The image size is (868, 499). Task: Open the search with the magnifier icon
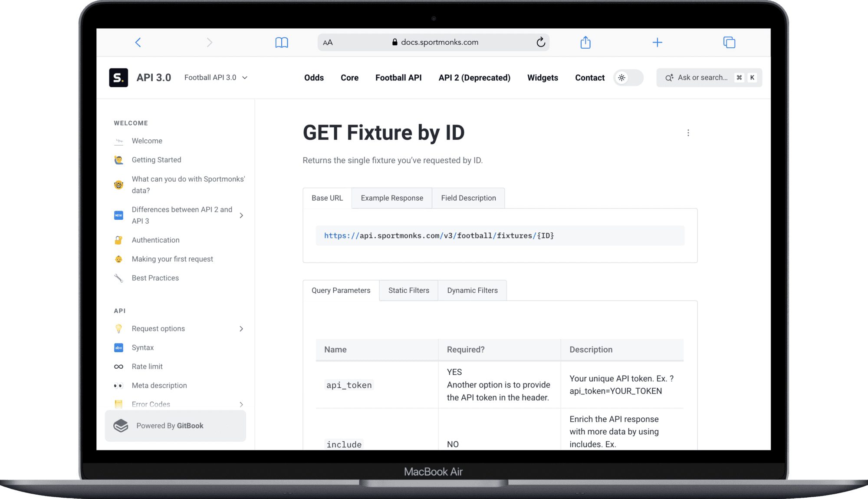(669, 77)
